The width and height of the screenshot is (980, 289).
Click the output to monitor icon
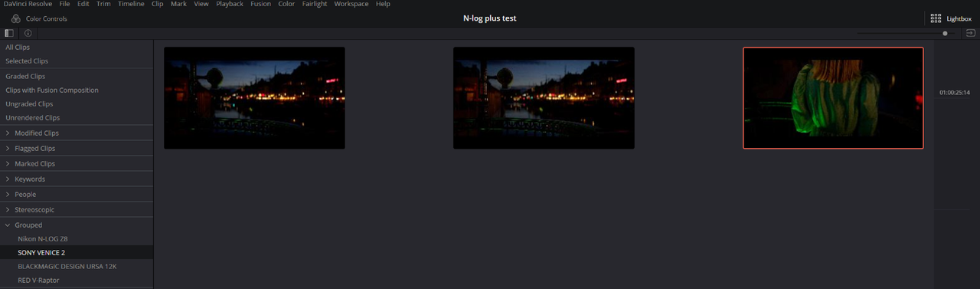971,34
